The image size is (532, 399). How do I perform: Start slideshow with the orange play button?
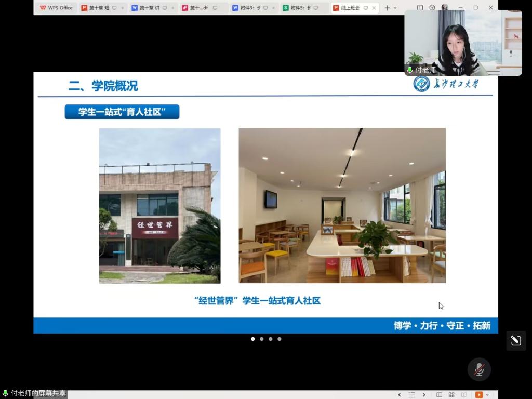click(478, 395)
